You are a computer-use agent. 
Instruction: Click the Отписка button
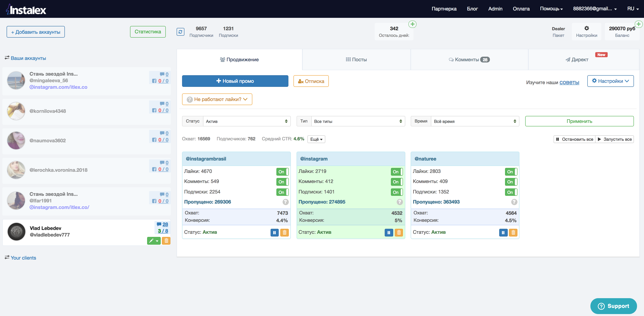click(311, 81)
